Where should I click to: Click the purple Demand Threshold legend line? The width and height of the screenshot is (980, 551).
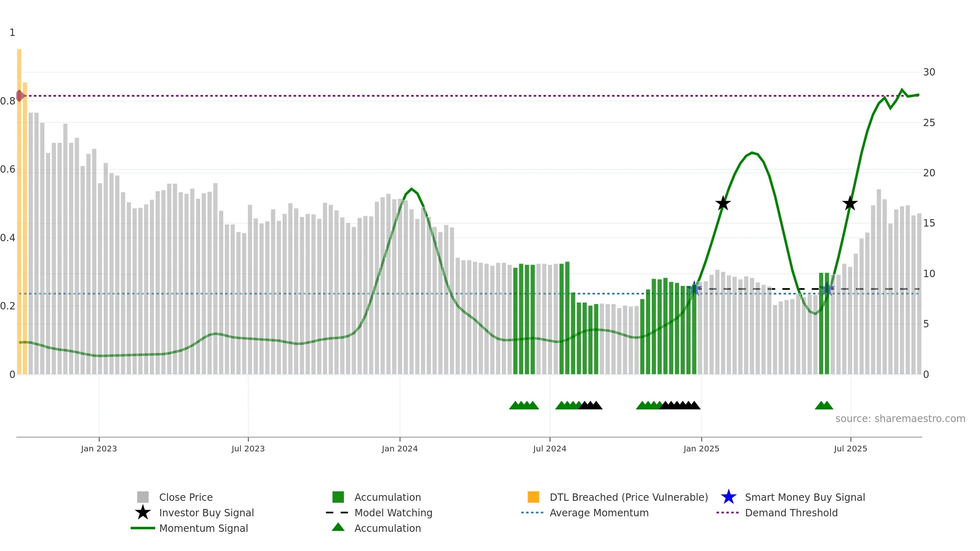(728, 513)
